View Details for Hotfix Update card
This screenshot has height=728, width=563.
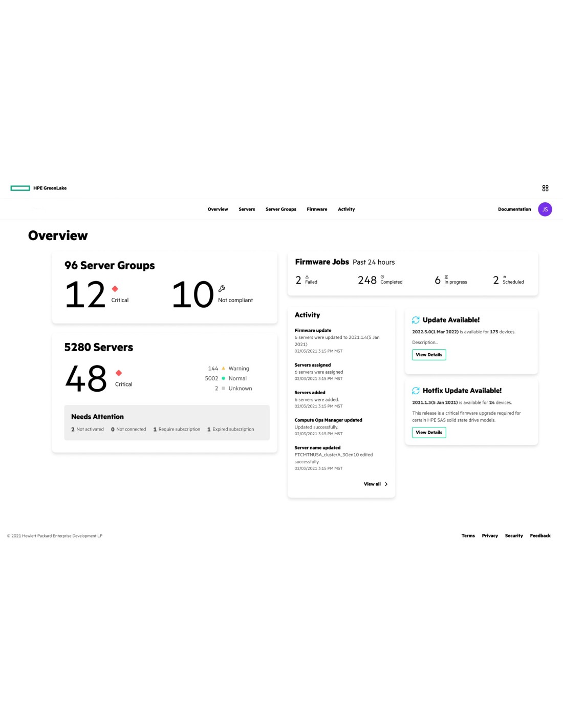pos(429,433)
